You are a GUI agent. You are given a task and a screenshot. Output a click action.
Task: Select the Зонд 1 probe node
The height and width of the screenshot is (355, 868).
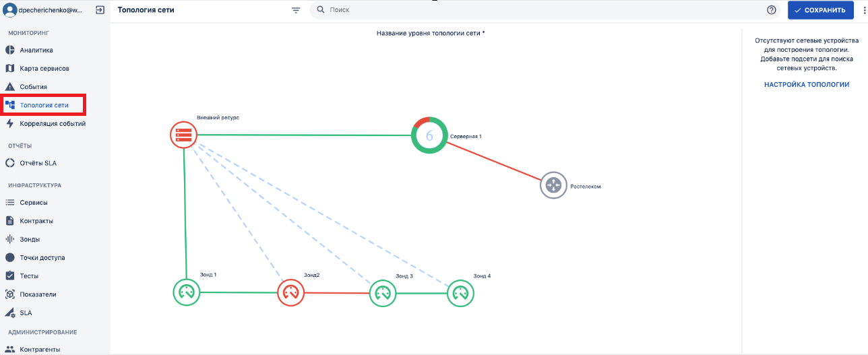coord(187,292)
